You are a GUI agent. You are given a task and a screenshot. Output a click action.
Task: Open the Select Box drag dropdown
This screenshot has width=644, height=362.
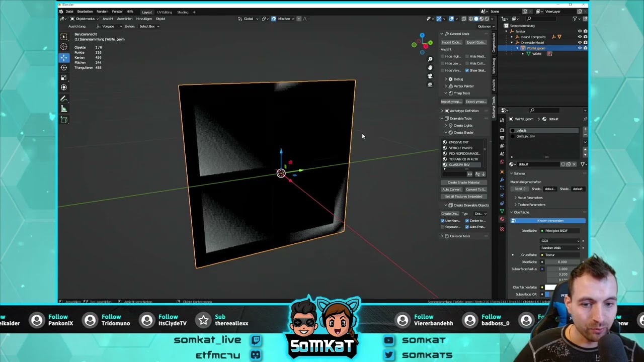click(x=149, y=26)
